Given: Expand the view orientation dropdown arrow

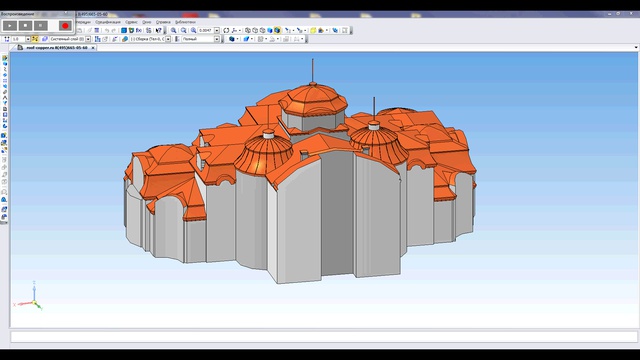Looking at the screenshot, I should [x=240, y=30].
